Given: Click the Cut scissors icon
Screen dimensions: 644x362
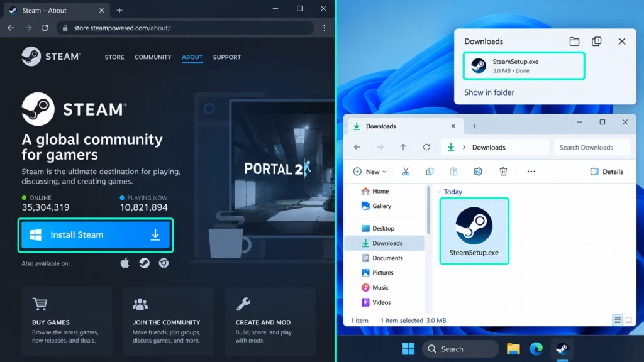Looking at the screenshot, I should [x=406, y=172].
